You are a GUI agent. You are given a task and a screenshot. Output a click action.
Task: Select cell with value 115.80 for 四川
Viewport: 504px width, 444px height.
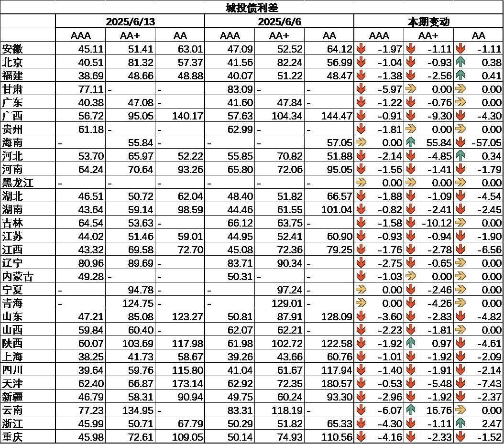coord(180,370)
